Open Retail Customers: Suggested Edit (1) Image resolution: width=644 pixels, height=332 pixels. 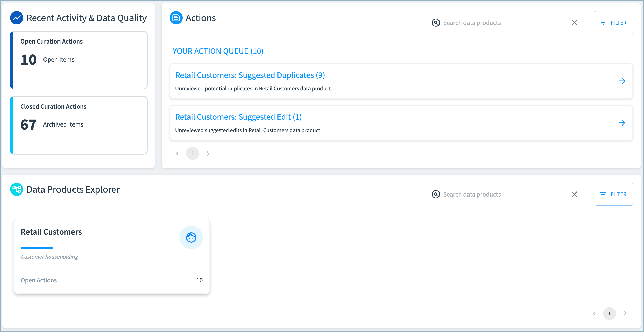238,117
